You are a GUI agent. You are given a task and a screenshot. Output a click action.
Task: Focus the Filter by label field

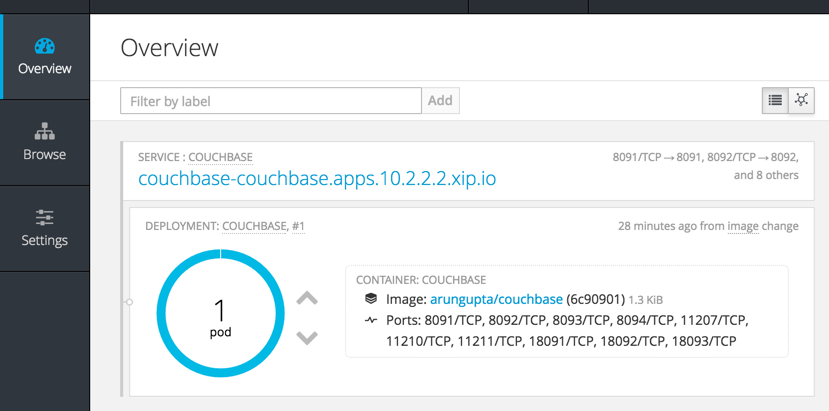tap(271, 101)
